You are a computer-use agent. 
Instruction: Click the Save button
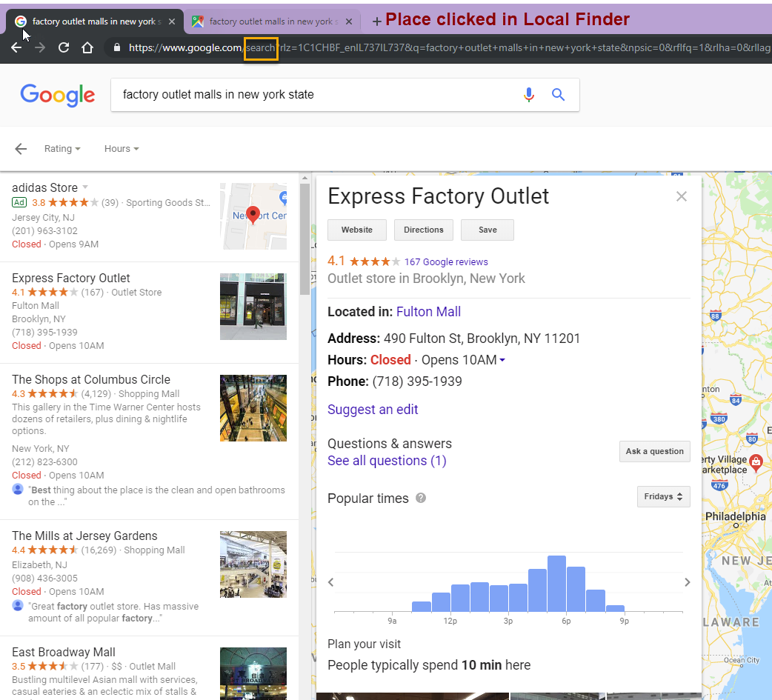488,230
